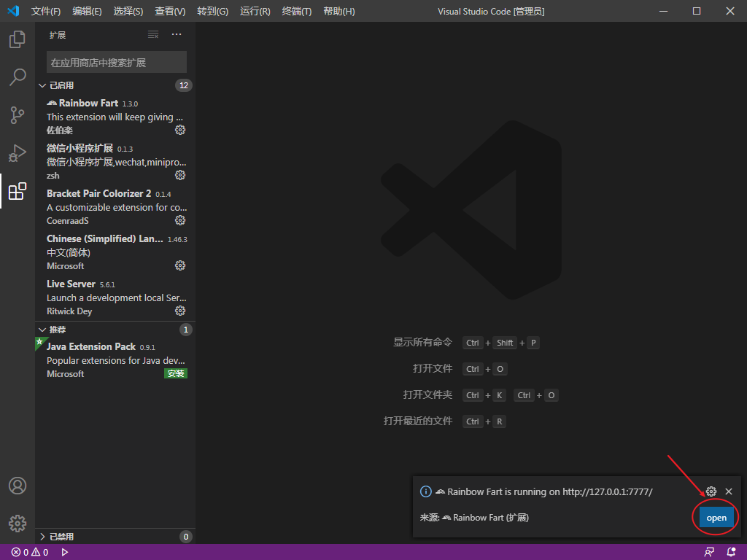Click the VS Code logo in title bar

point(13,11)
